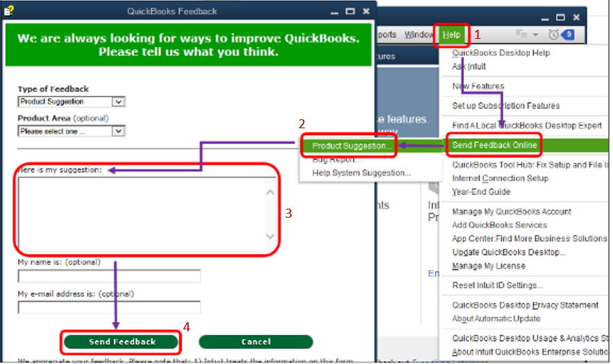The height and width of the screenshot is (364, 613).
Task: Click the Cancel button
Action: click(x=255, y=342)
